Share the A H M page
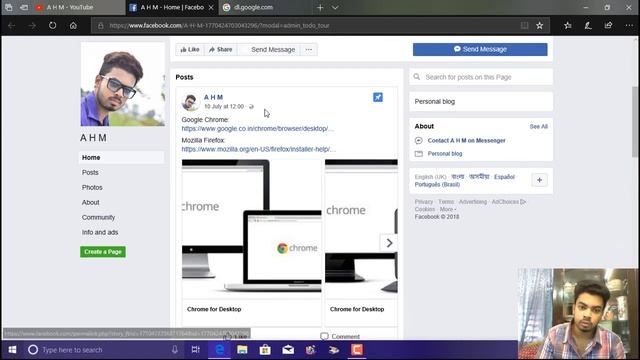Viewport: 640px width, 360px height. [x=220, y=49]
